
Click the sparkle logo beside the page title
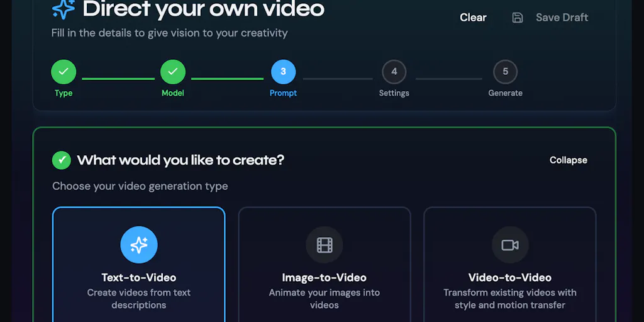(64, 9)
